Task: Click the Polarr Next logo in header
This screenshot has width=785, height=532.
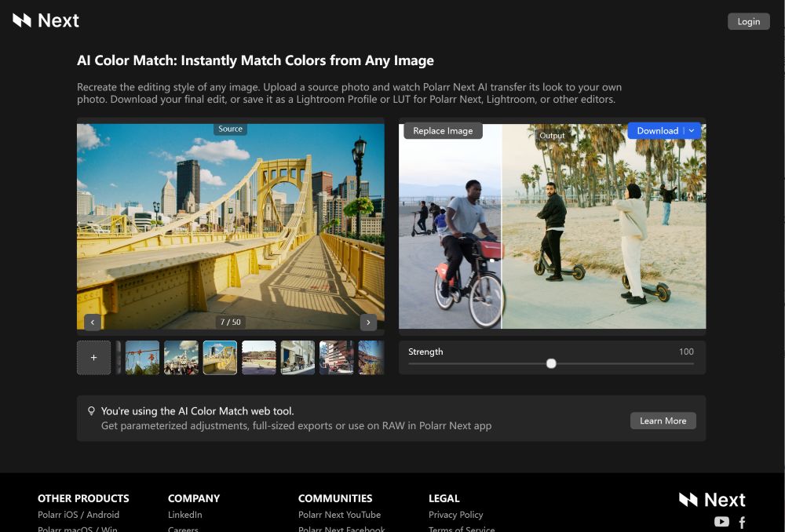Action: 46,20
